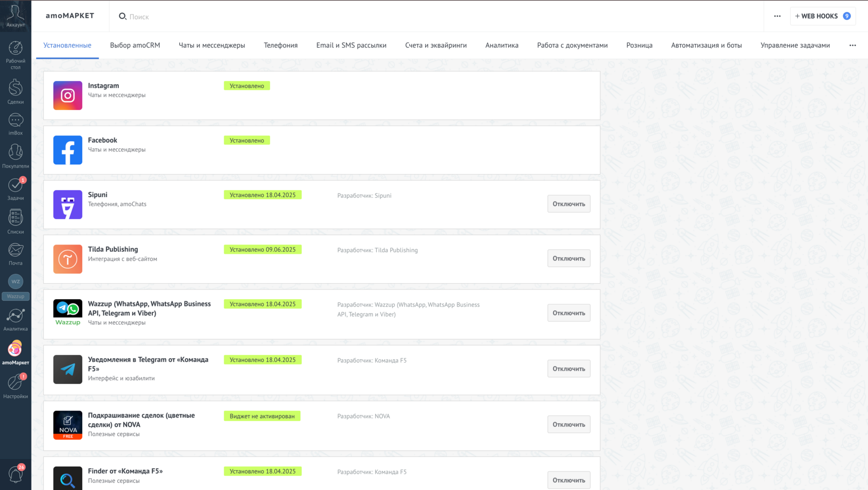Open the Телефония tab
The height and width of the screenshot is (490, 868).
click(281, 45)
